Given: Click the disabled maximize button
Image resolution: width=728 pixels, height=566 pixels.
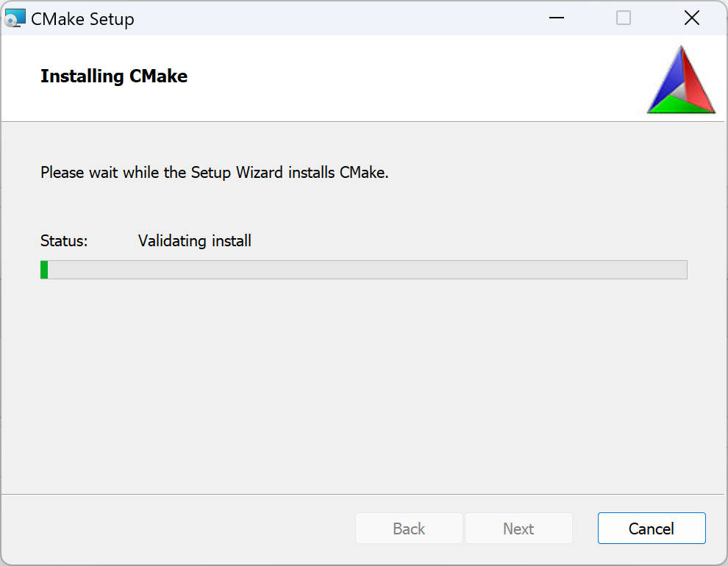Looking at the screenshot, I should click(624, 18).
